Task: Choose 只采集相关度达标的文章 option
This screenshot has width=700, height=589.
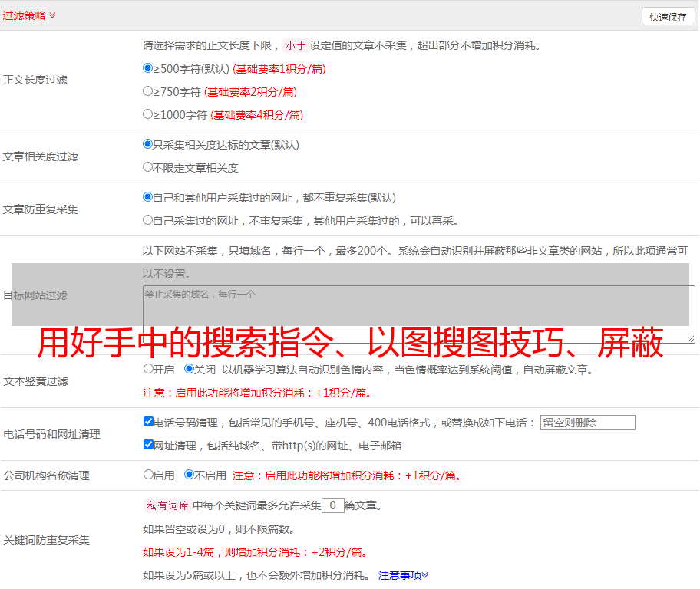Action: (148, 144)
